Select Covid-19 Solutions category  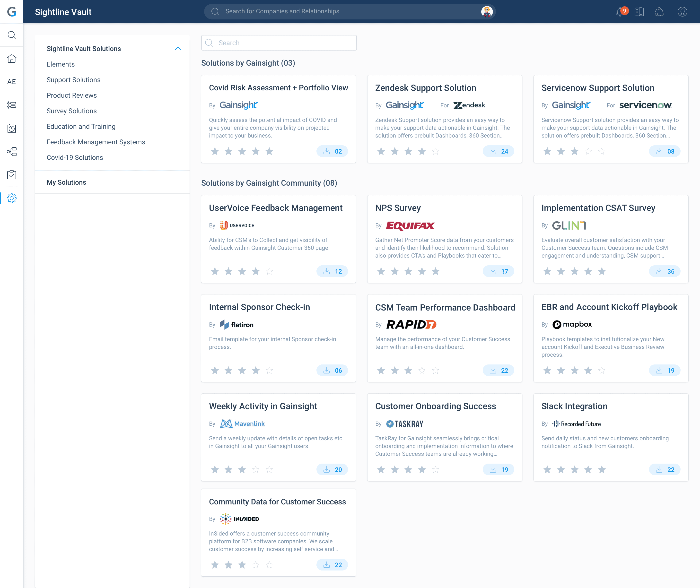click(75, 157)
